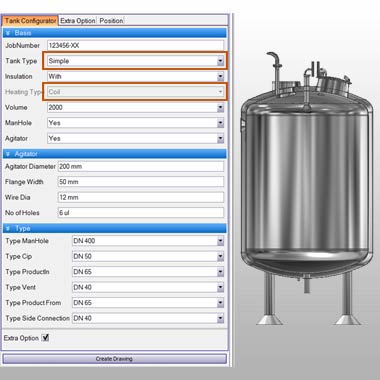Open the Volume dropdown arrow

pyautogui.click(x=220, y=108)
